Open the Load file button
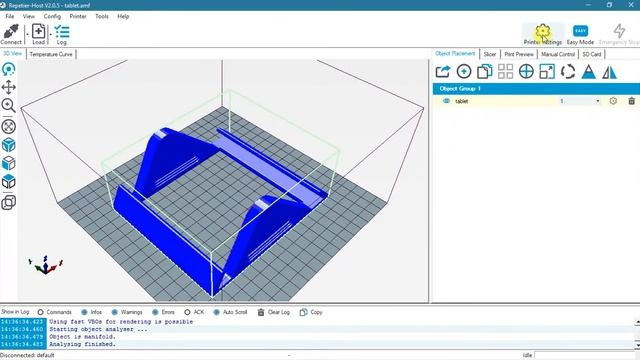The width and height of the screenshot is (640, 360). coord(38,34)
